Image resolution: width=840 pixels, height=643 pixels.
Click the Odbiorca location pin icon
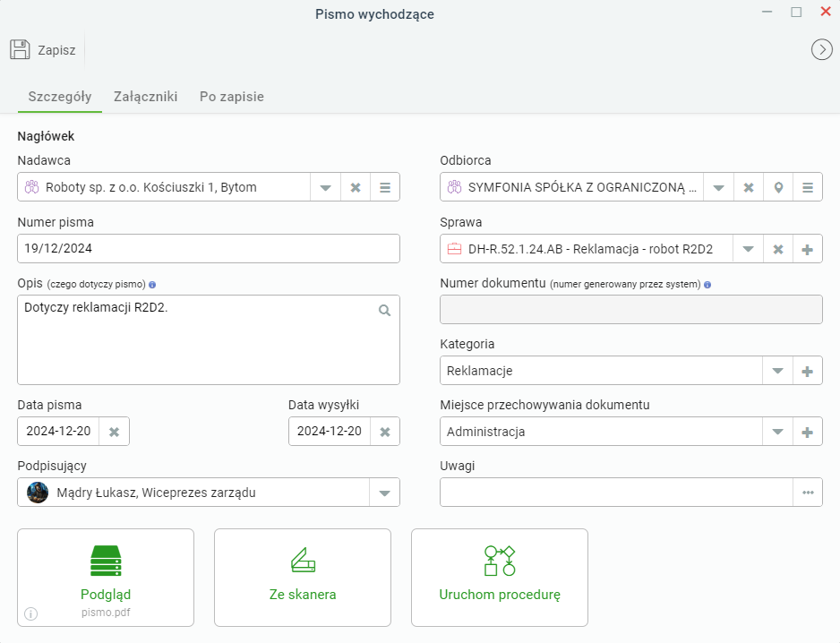[x=778, y=187]
